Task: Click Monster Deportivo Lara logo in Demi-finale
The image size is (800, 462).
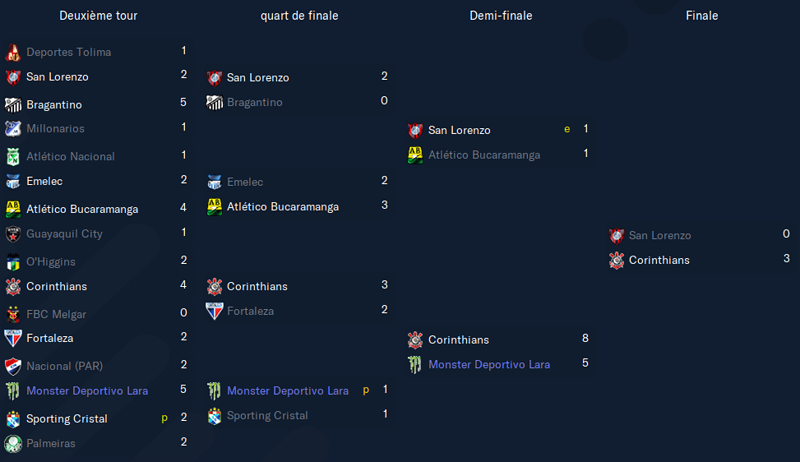Action: coord(415,365)
